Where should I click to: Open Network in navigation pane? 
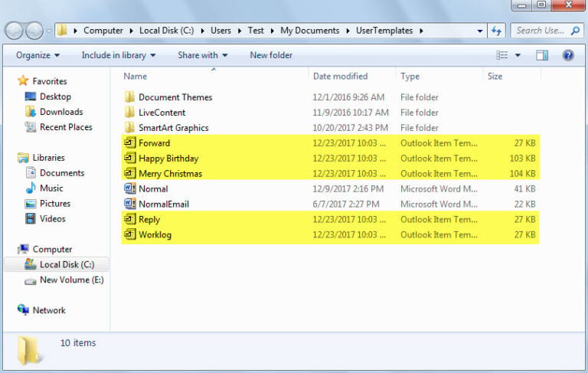click(x=49, y=310)
